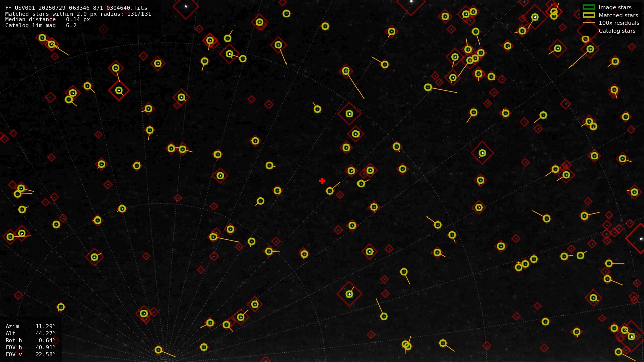The height and width of the screenshot is (362, 644).
Task: Click the red cross image center marker
Action: [x=322, y=181]
